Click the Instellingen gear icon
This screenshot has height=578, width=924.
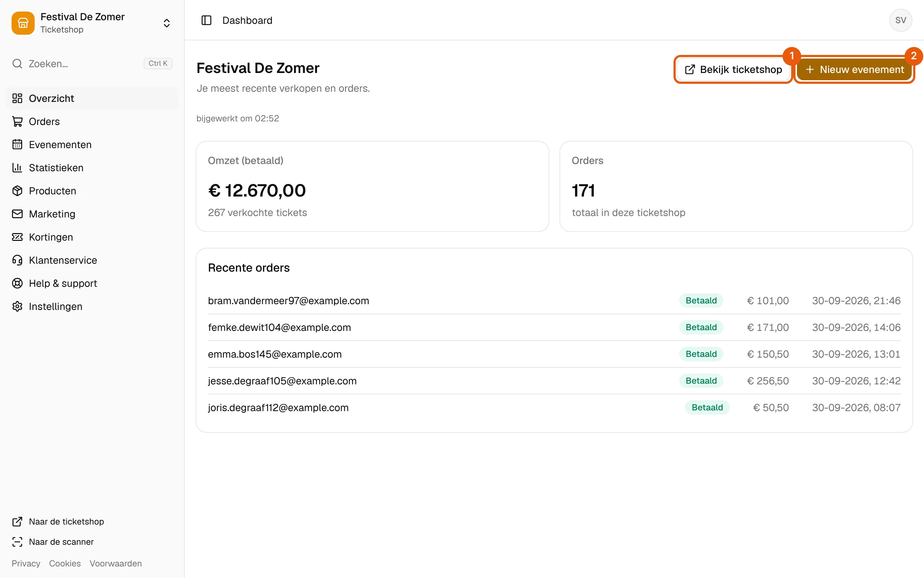17,307
